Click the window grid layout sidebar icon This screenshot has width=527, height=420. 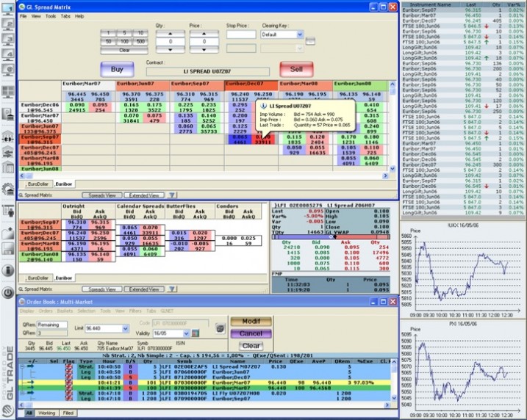pyautogui.click(x=8, y=92)
